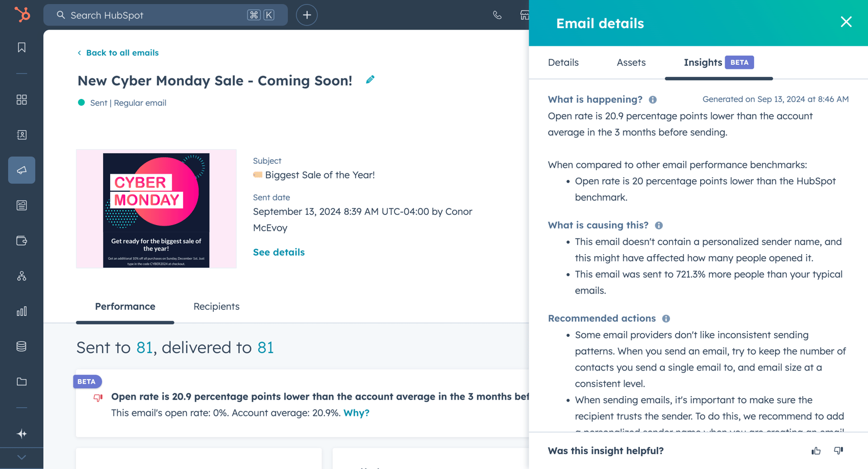
Task: Click the See details link
Action: point(279,252)
